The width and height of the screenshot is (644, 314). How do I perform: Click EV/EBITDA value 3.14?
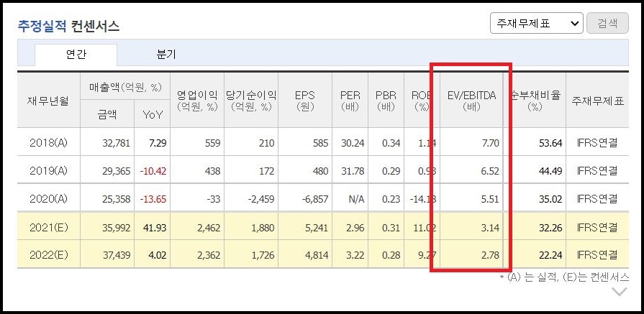490,228
